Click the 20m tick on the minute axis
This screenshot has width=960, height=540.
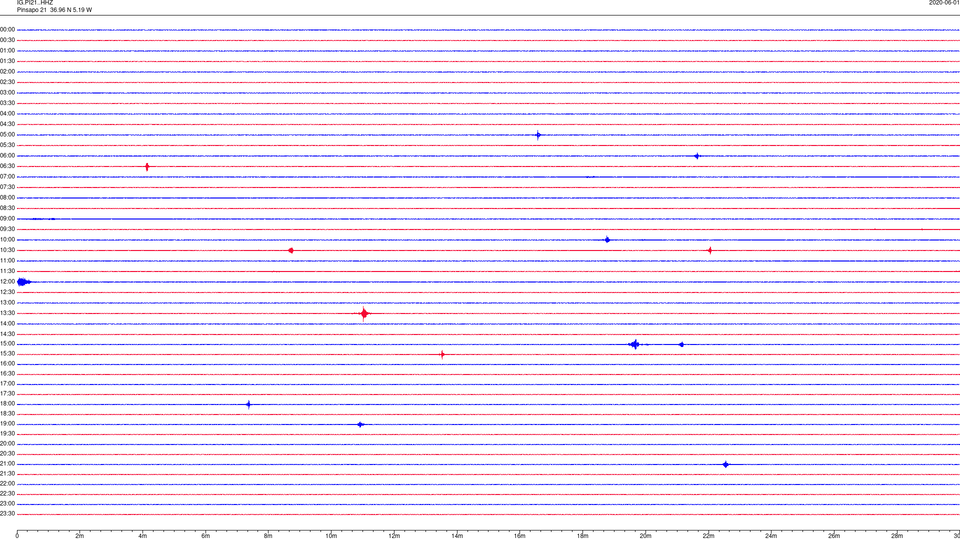[645, 536]
